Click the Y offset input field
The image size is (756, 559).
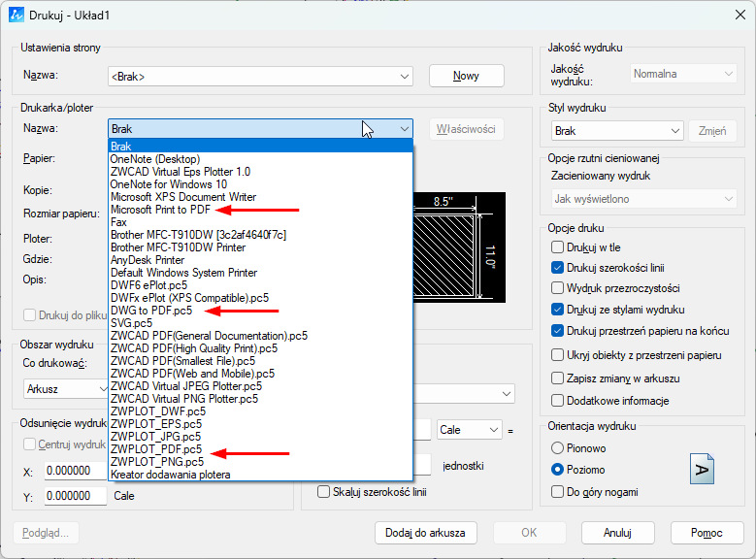(x=75, y=496)
